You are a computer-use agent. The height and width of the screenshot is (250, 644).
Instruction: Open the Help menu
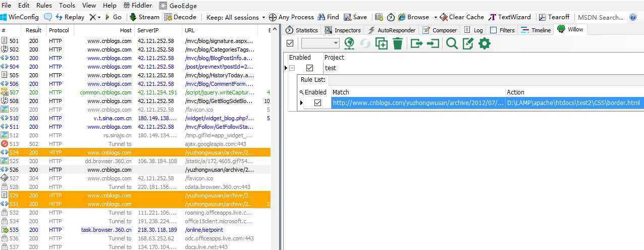(x=110, y=5)
